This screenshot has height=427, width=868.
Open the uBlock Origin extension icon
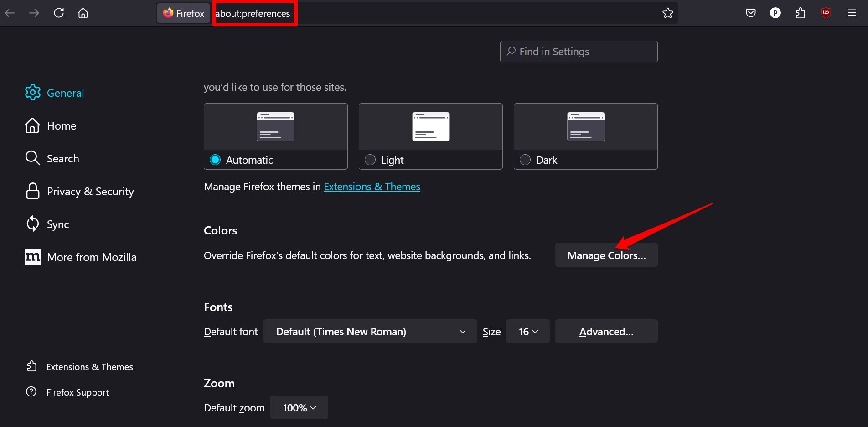826,13
